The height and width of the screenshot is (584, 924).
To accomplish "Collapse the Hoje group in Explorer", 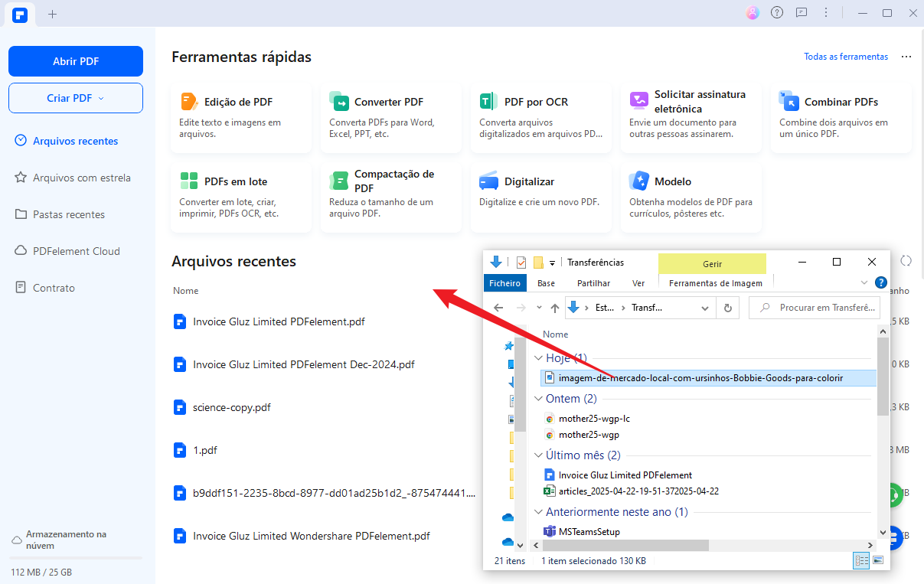I will [538, 358].
